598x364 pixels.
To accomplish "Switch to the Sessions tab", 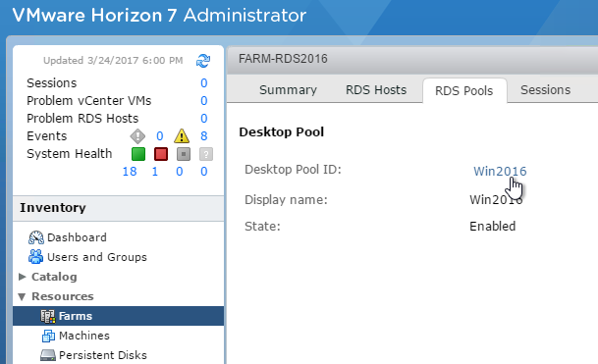I will click(545, 90).
